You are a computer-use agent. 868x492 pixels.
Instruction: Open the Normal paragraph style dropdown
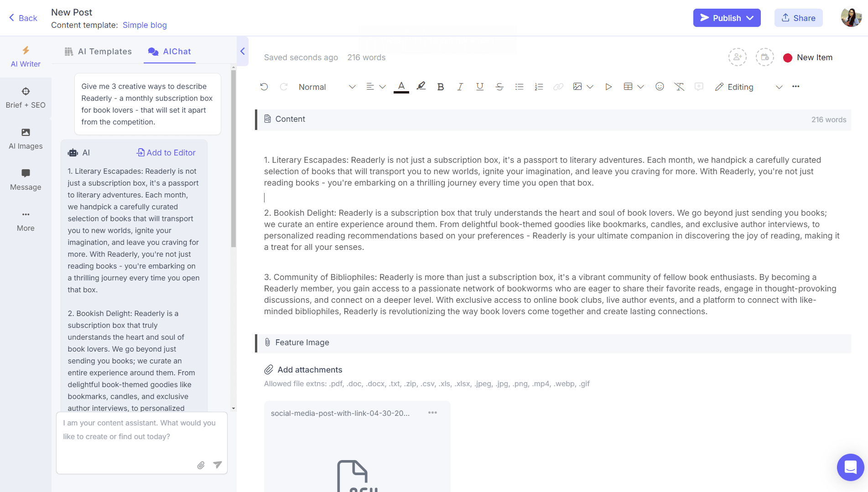pyautogui.click(x=327, y=87)
